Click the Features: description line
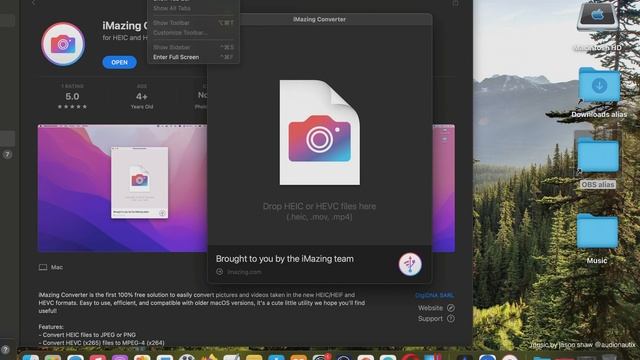 (51, 327)
